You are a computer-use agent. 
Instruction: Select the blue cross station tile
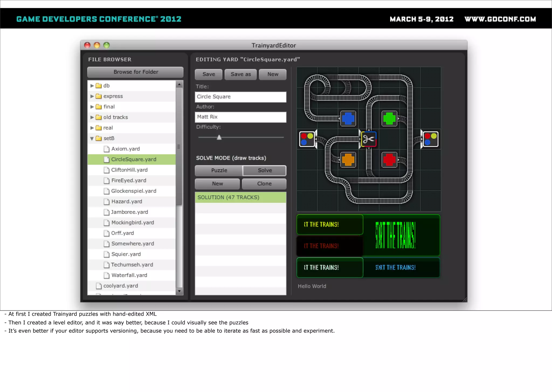pyautogui.click(x=348, y=119)
